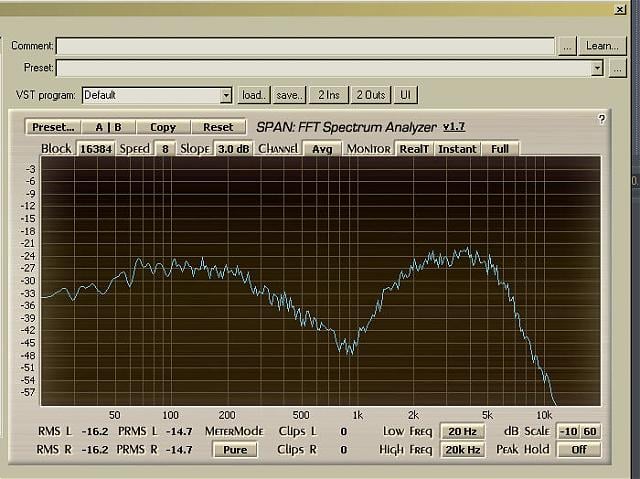
Task: Click the PRMS L -14.7 reading
Action: click(x=179, y=431)
